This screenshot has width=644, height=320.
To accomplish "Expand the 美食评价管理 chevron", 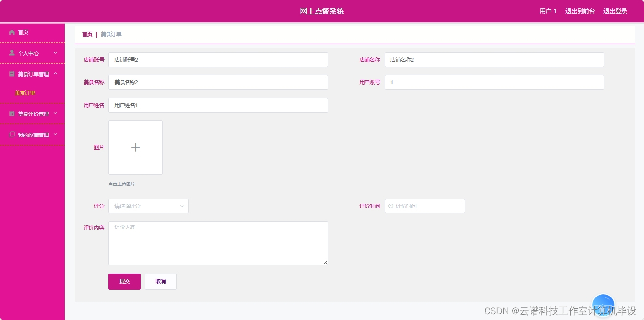I will click(x=55, y=114).
